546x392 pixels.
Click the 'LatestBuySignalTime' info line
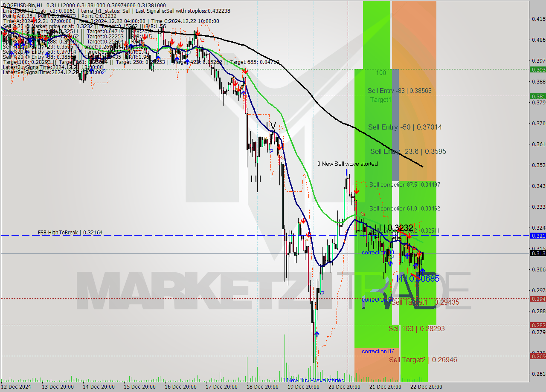tap(52, 67)
